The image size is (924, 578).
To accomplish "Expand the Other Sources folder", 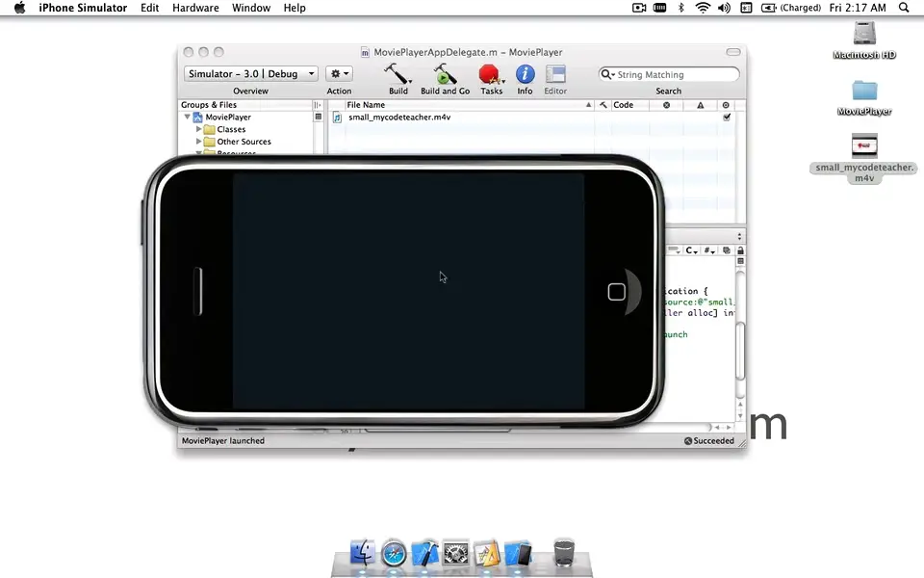I will coord(199,142).
